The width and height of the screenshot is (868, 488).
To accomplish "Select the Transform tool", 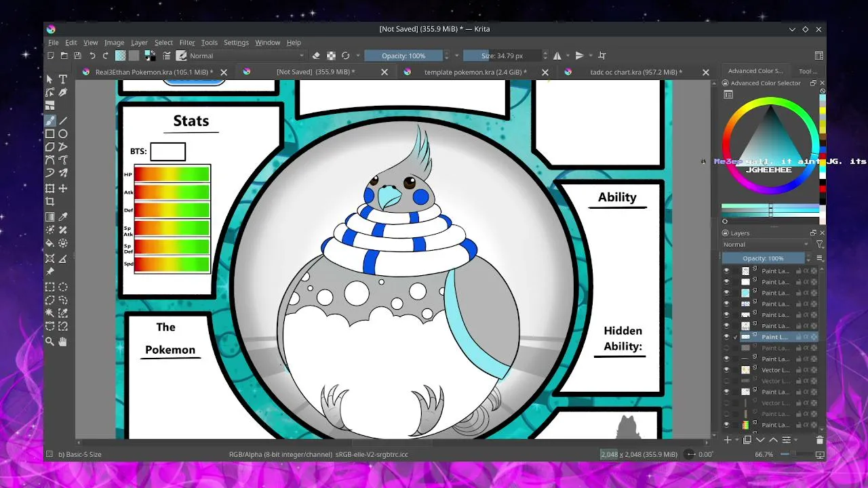I will [50, 188].
